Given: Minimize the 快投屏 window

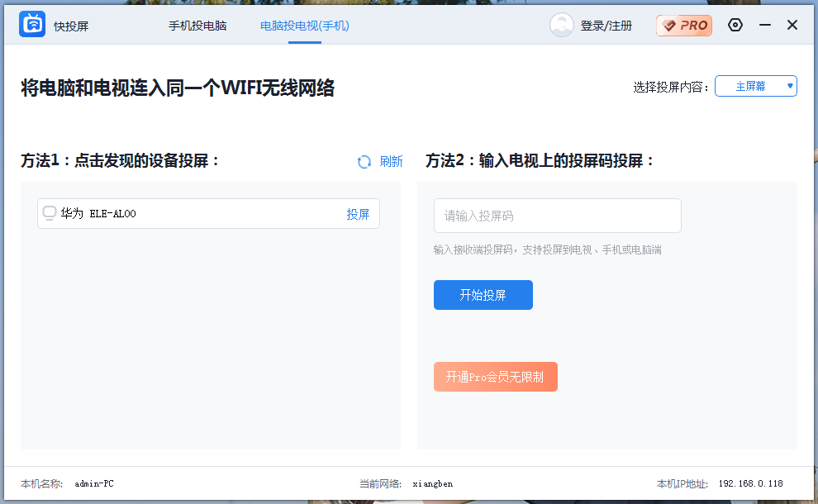Looking at the screenshot, I should [765, 25].
